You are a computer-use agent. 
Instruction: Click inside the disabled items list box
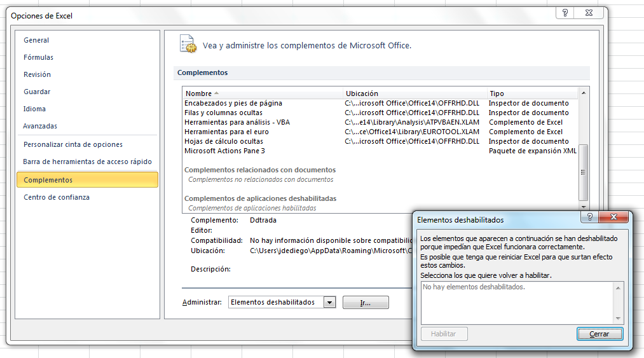(517, 303)
